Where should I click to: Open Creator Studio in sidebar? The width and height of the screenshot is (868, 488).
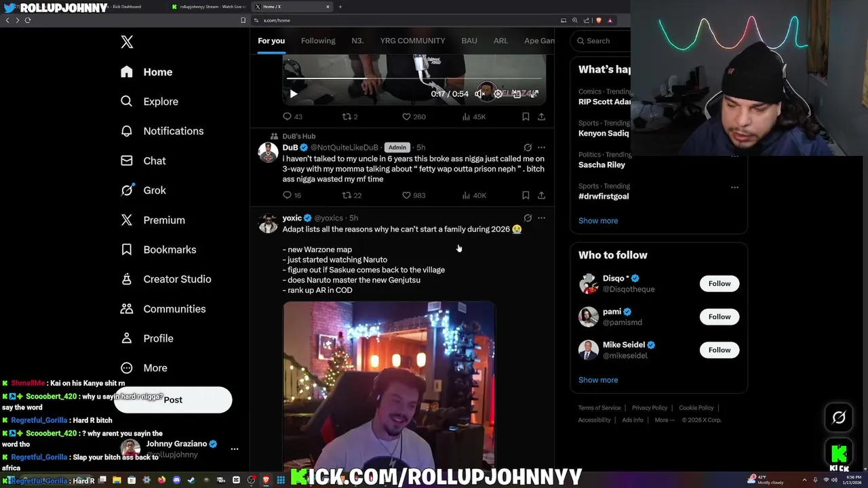point(165,279)
